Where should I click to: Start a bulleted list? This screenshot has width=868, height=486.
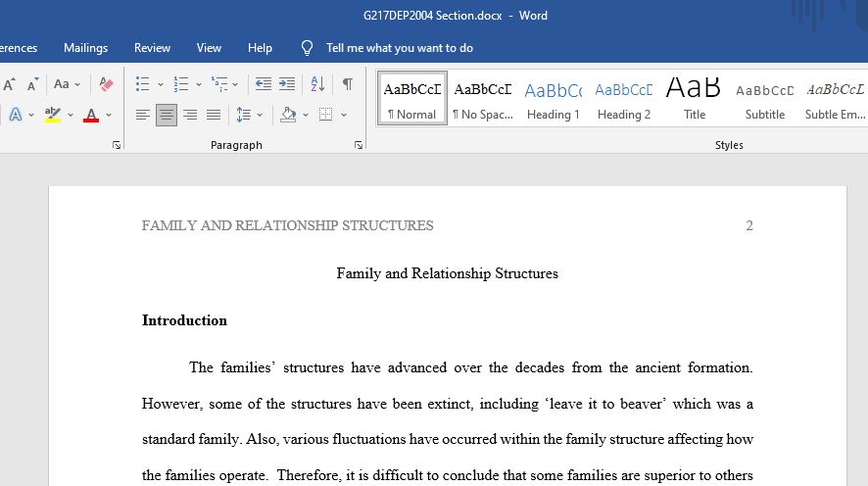[x=142, y=84]
